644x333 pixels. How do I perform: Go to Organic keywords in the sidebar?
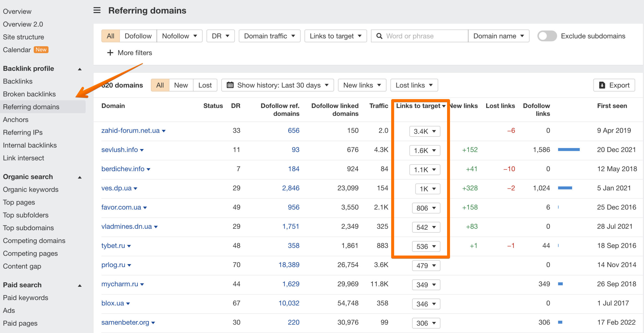click(x=30, y=189)
